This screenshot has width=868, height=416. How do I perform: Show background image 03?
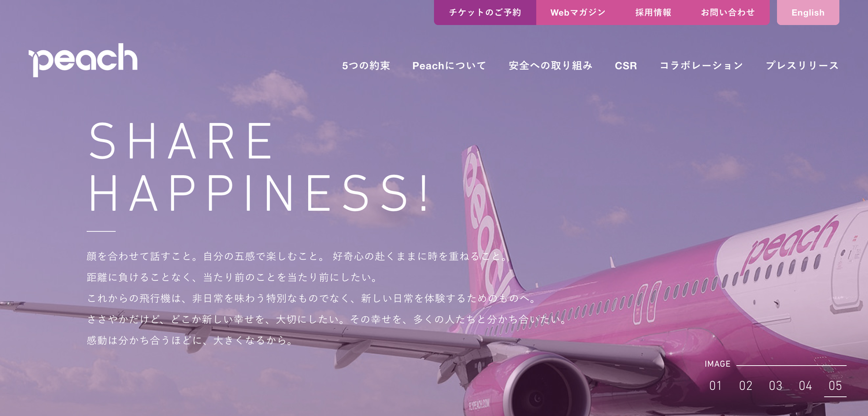click(776, 386)
